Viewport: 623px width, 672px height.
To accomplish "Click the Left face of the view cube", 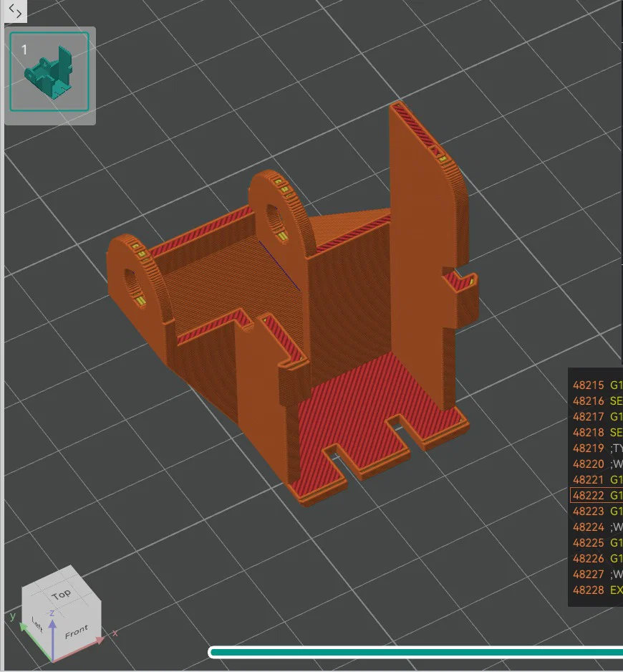I will tap(37, 625).
